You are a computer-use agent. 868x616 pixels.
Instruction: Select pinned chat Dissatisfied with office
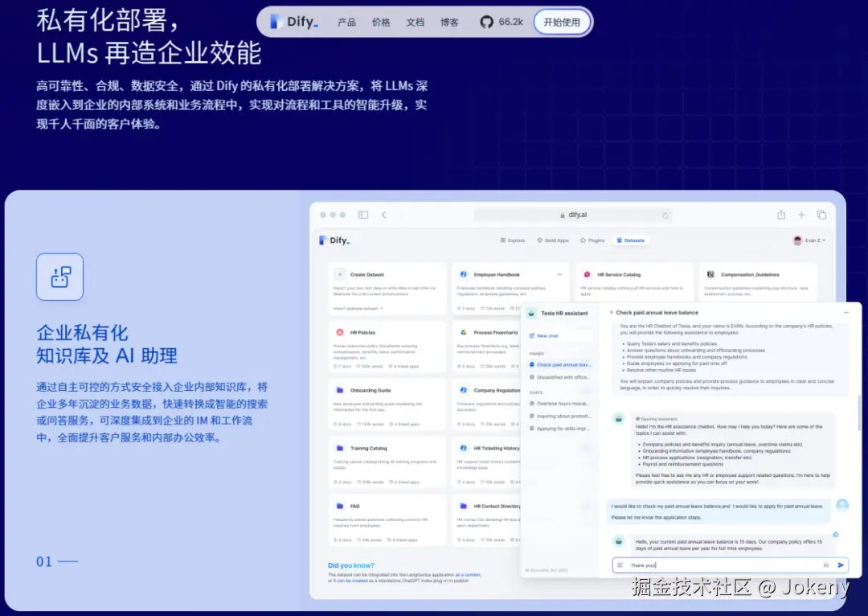pos(560,378)
